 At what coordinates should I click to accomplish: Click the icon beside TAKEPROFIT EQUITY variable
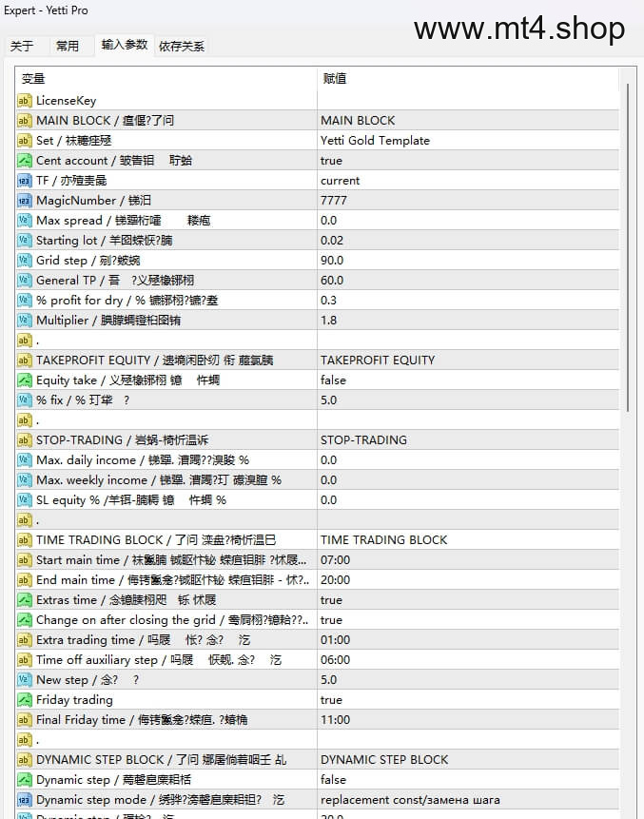tap(25, 360)
